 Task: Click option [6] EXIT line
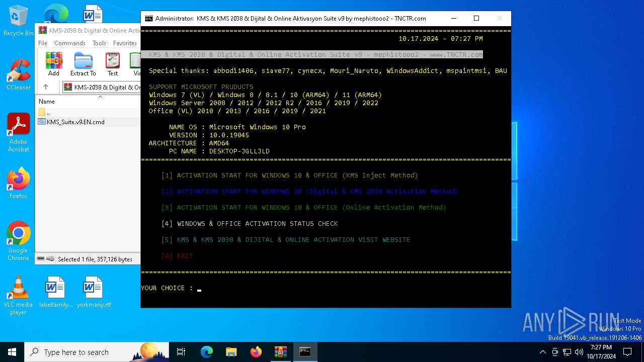coord(177,256)
